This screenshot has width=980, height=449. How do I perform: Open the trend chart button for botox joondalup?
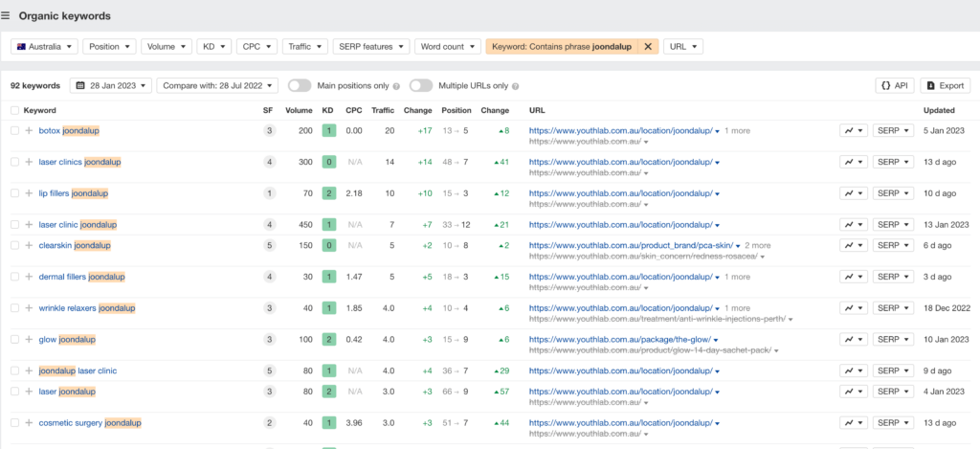coord(853,130)
